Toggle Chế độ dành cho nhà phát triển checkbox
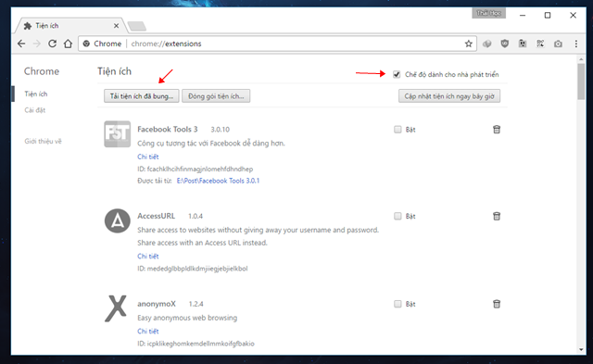The width and height of the screenshot is (593, 364). coord(397,74)
